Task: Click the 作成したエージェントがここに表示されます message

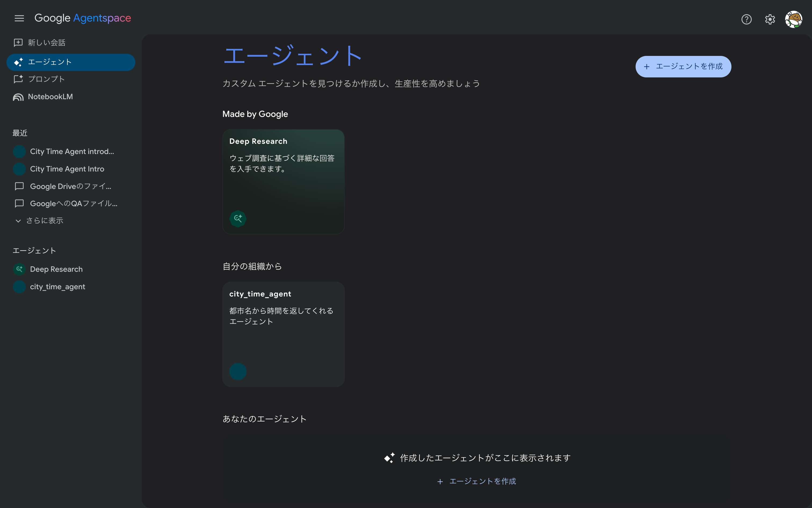Action: [485, 458]
